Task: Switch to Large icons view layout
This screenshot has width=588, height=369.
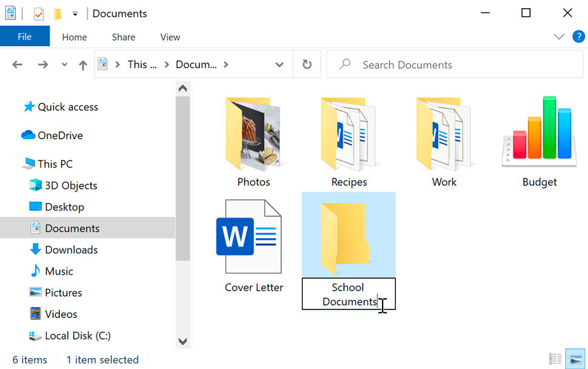Action: tap(575, 359)
